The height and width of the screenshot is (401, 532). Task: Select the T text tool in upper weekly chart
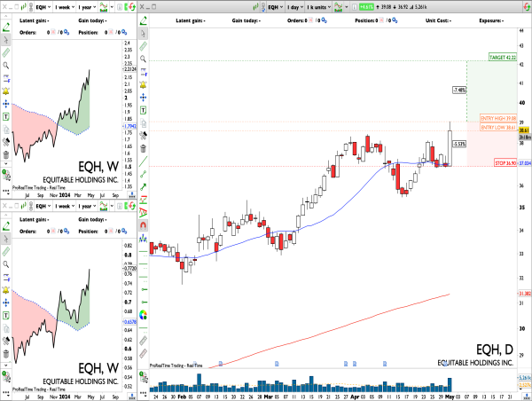tap(6, 117)
